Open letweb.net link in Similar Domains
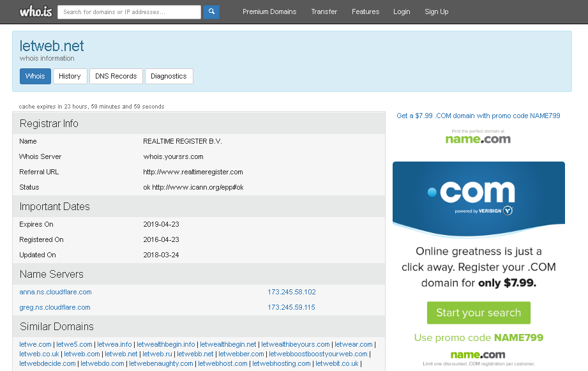588x371 pixels. click(121, 354)
